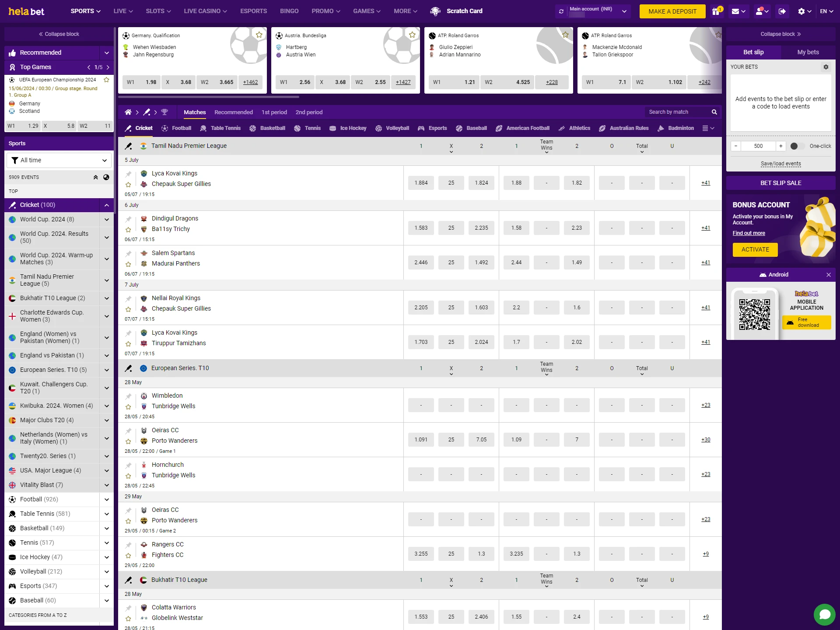This screenshot has width=840, height=630.
Task: Click the search icon next to match search bar
Action: [714, 112]
